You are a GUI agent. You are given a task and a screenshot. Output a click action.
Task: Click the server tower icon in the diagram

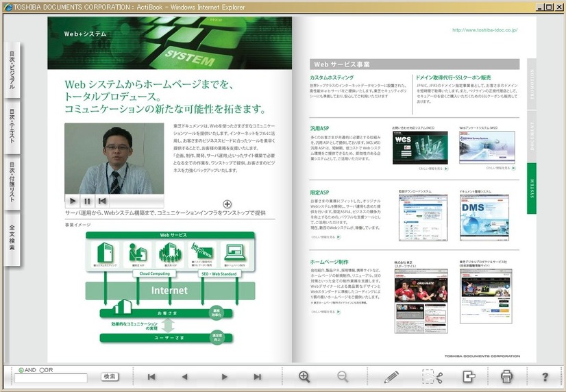pyautogui.click(x=105, y=253)
